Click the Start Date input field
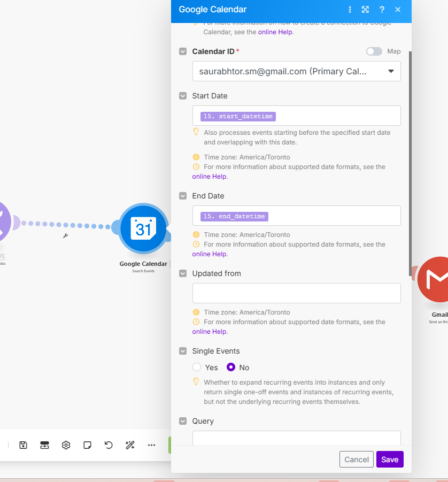This screenshot has width=448, height=482. (297, 116)
